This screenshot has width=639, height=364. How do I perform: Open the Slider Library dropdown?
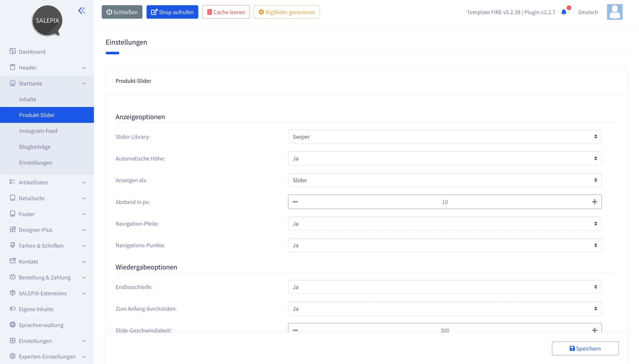click(445, 137)
